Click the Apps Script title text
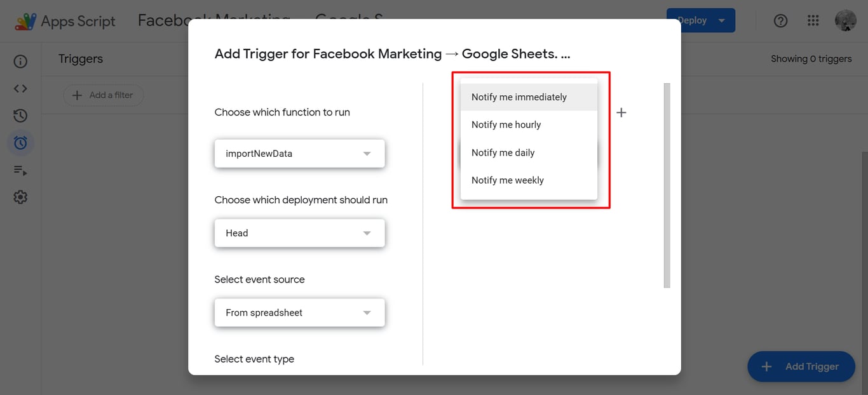This screenshot has width=868, height=395. click(x=78, y=21)
